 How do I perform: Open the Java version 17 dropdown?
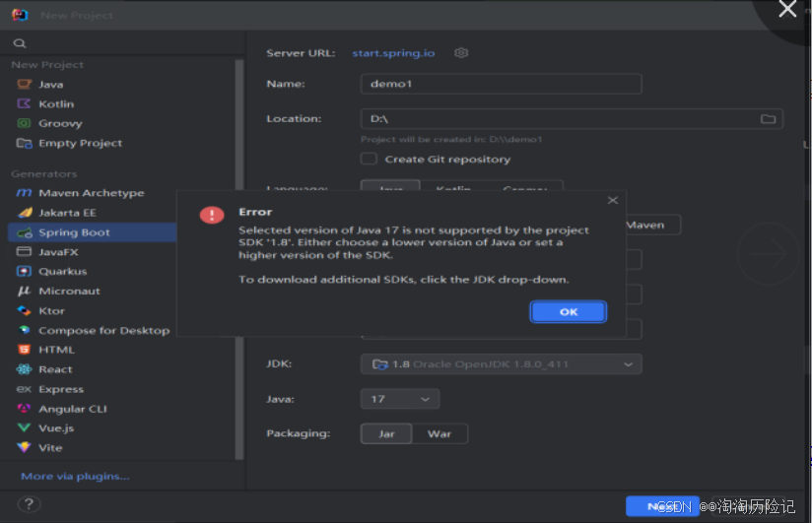[x=400, y=399]
